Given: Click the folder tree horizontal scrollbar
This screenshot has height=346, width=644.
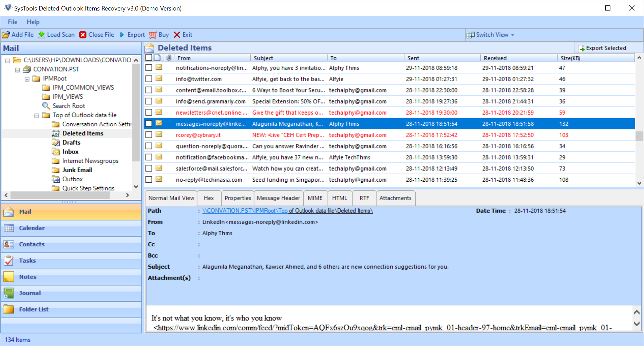Looking at the screenshot, I should coord(60,195).
